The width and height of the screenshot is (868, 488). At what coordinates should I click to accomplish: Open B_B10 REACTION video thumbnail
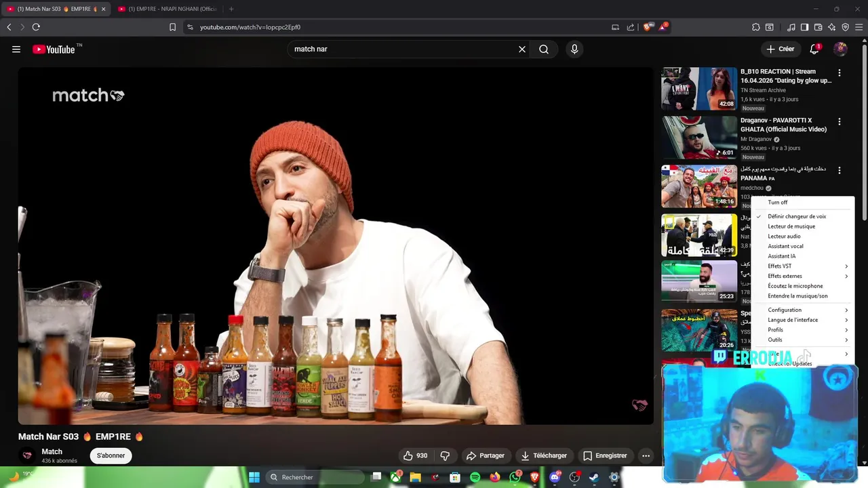tap(699, 88)
